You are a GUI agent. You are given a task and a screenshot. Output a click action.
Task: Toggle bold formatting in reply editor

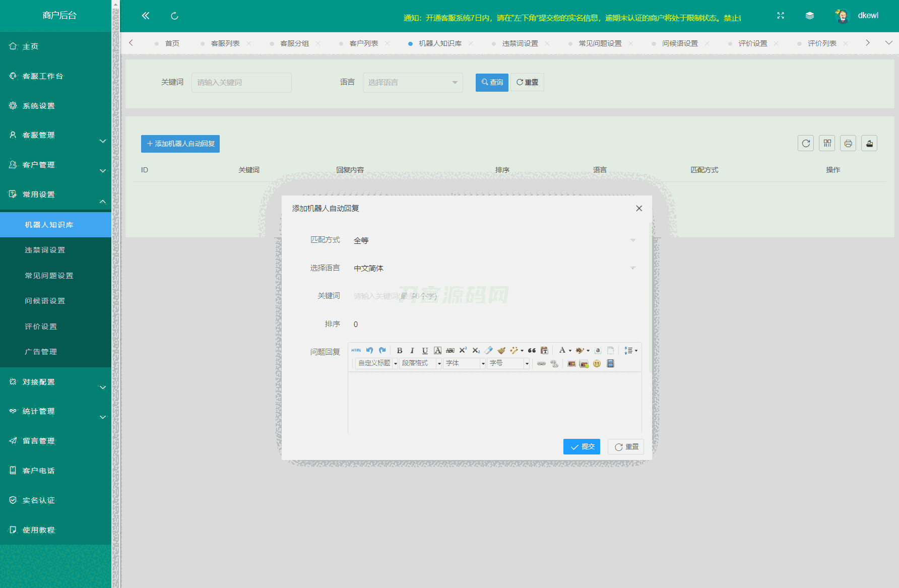[x=400, y=350]
